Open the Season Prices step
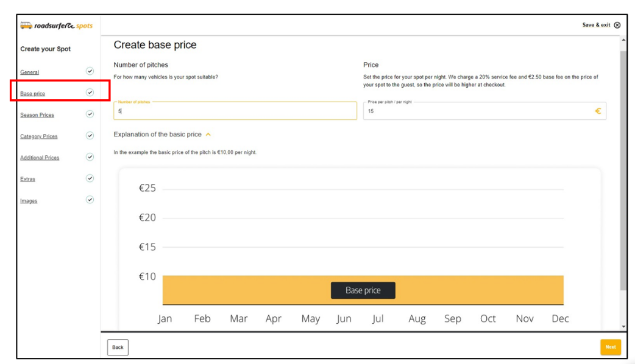 [37, 115]
